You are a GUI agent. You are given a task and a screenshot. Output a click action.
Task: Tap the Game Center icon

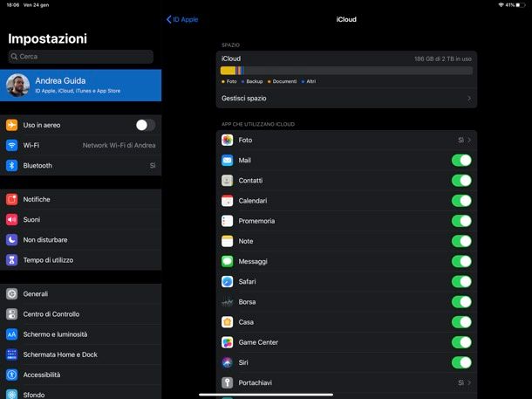point(227,342)
